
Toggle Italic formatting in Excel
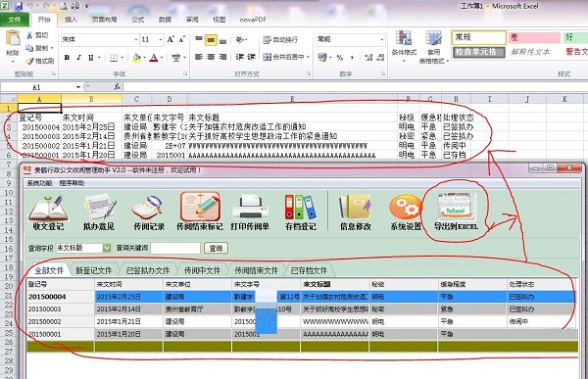click(78, 58)
